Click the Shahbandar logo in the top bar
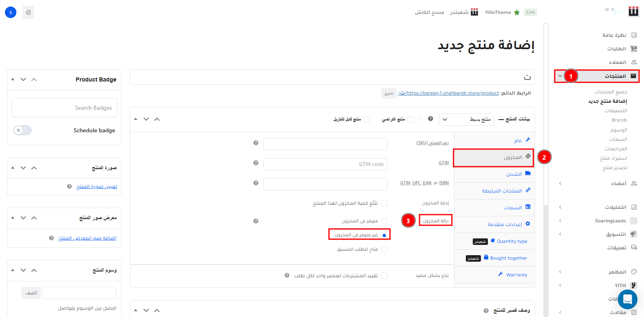The height and width of the screenshot is (317, 644). click(x=465, y=12)
